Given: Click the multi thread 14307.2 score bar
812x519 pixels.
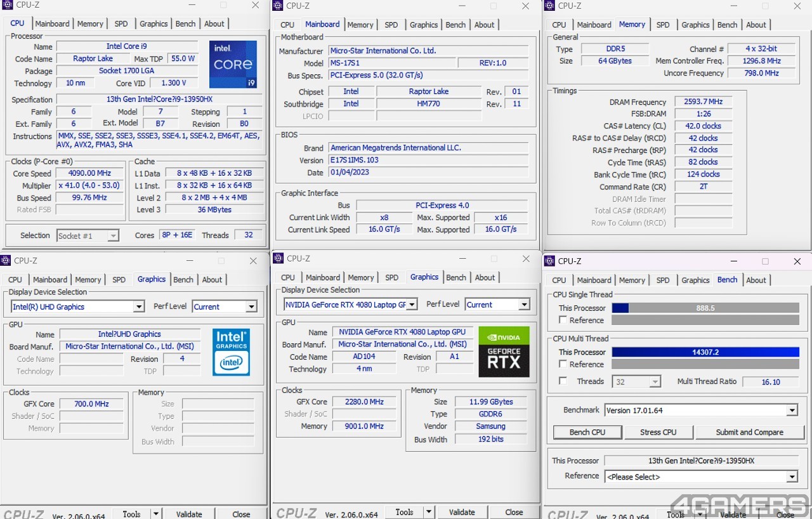Looking at the screenshot, I should pyautogui.click(x=705, y=352).
